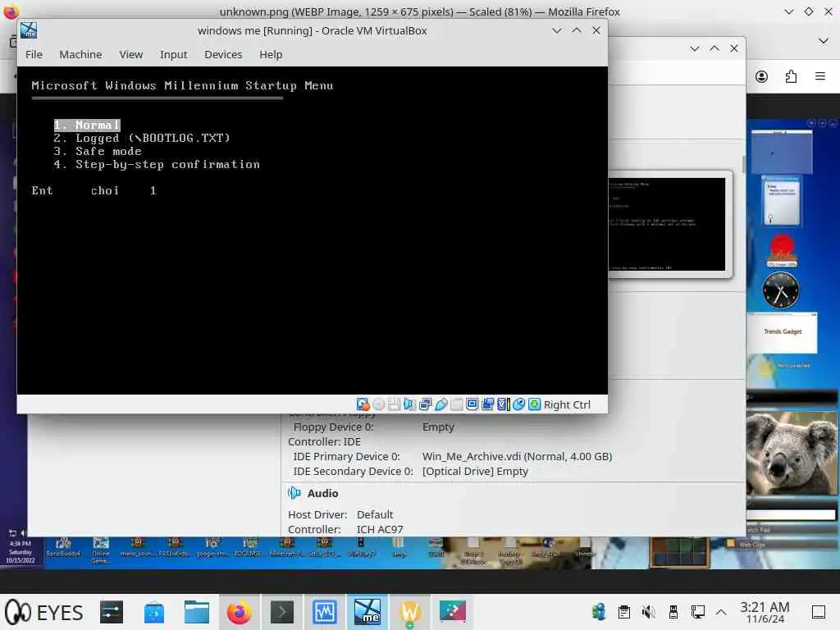840x630 pixels.
Task: Open the teal-pink arrow taskbar application icon
Action: point(453,612)
